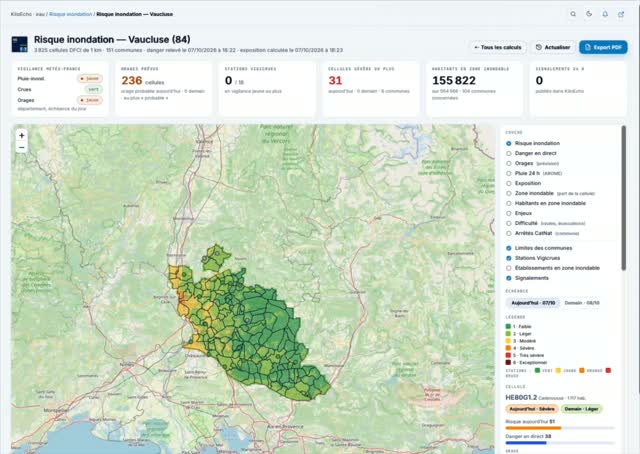Select the 'Orages' forecast layer
The image size is (640, 454).
[x=509, y=163]
